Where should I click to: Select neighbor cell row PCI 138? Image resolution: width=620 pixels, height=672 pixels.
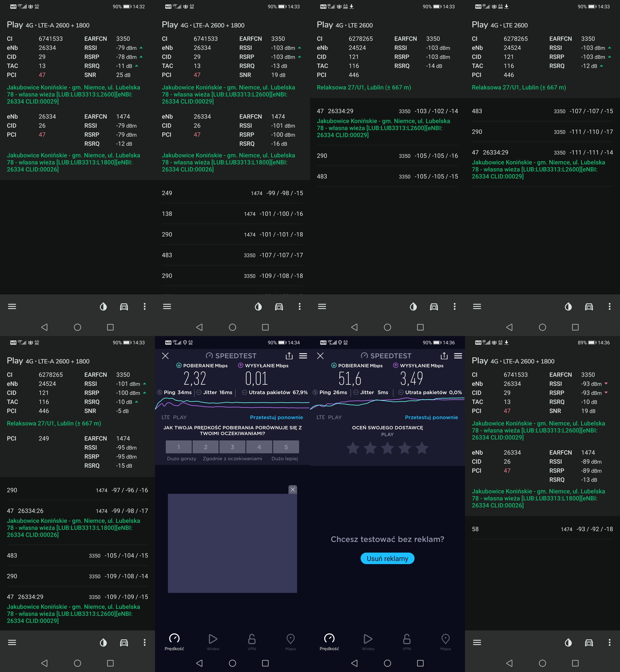pyautogui.click(x=232, y=214)
